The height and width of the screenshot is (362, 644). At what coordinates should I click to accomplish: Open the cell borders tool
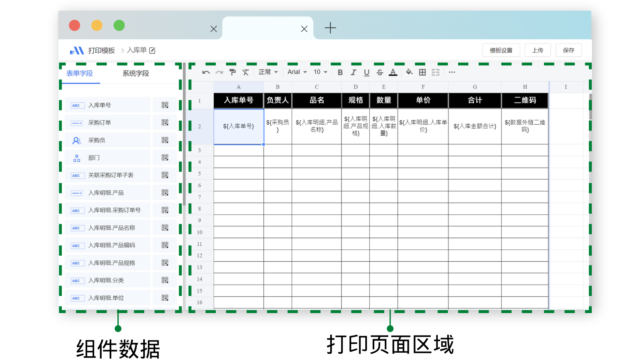(x=422, y=72)
